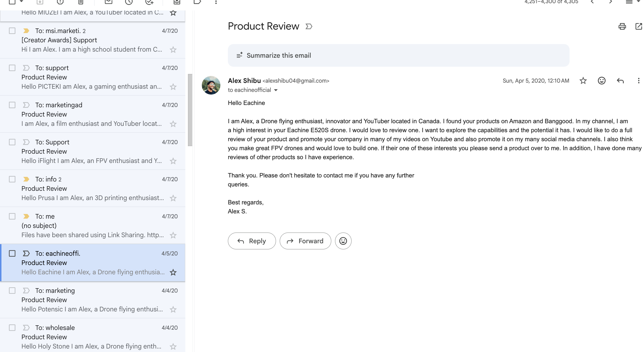Print the Product Review email
Image resolution: width=644 pixels, height=352 pixels.
tap(622, 26)
